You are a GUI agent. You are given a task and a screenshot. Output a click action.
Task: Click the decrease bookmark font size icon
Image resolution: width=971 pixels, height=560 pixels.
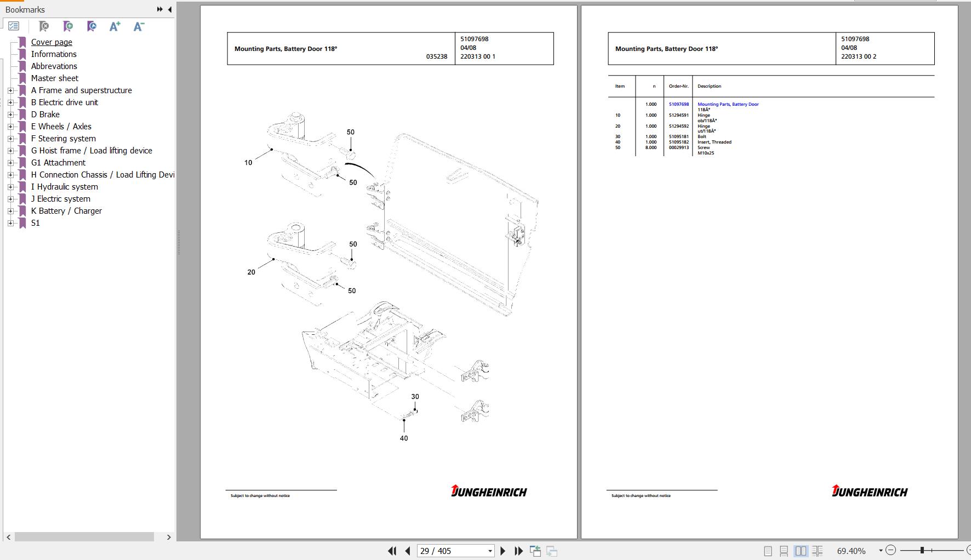139,26
